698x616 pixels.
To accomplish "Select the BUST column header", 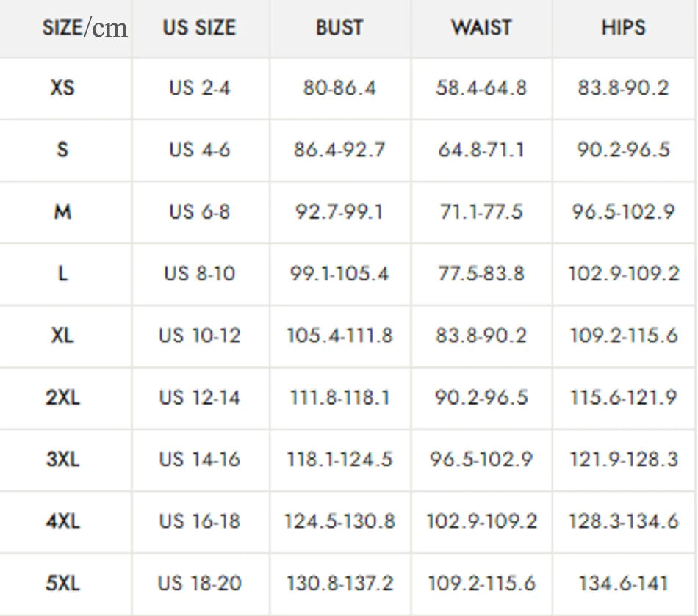I will pos(339,28).
